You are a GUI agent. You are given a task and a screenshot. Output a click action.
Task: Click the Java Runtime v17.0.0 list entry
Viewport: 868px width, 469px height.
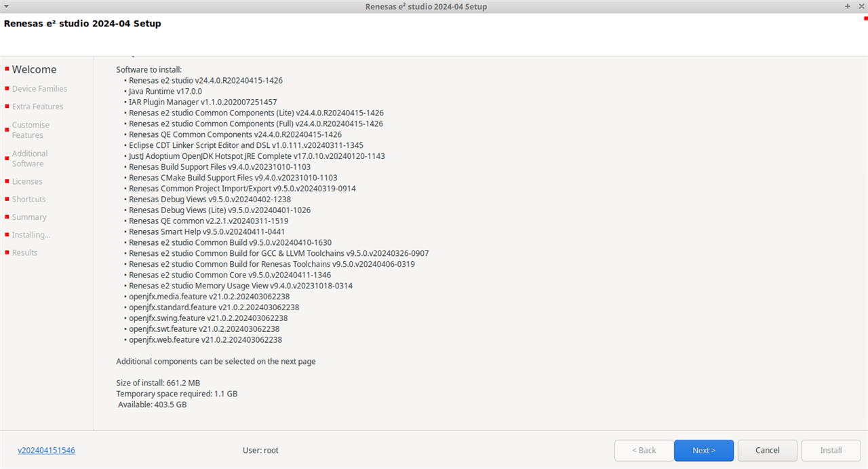165,91
